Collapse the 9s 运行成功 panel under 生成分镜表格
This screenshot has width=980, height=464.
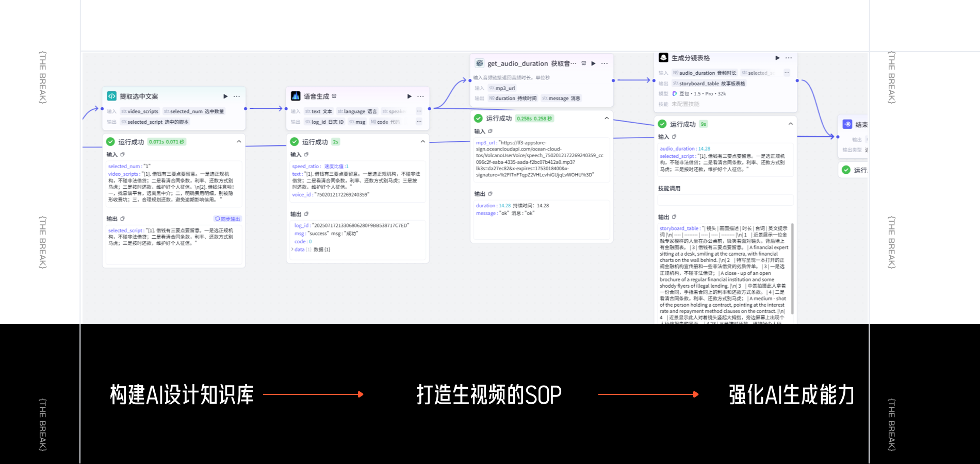click(x=791, y=124)
